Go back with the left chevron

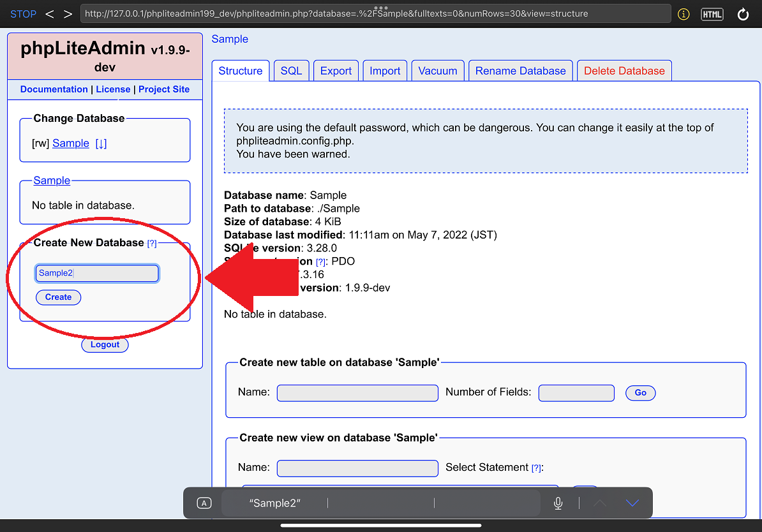50,14
